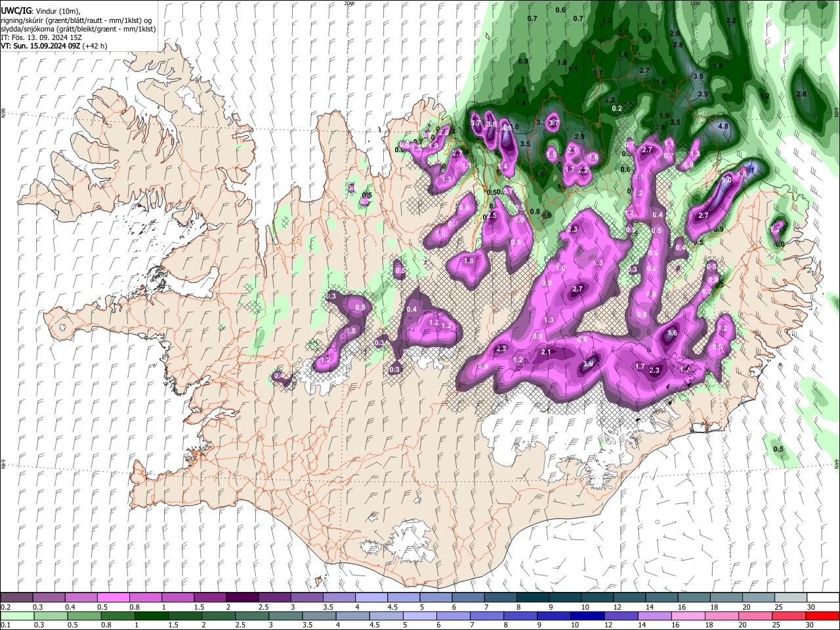Click the '0.1' rain legend label
The width and height of the screenshot is (840, 630).
(x=5, y=625)
